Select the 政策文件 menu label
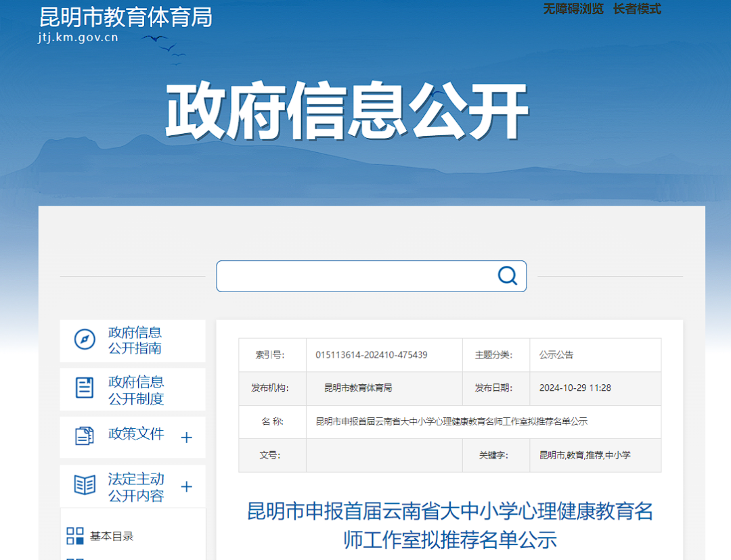 point(136,434)
